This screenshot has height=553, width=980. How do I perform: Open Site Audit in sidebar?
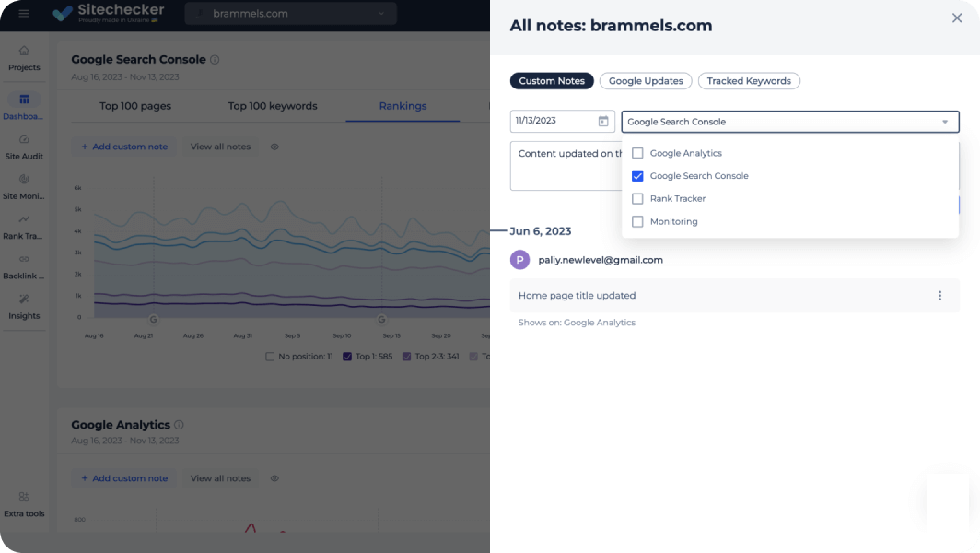coord(24,147)
